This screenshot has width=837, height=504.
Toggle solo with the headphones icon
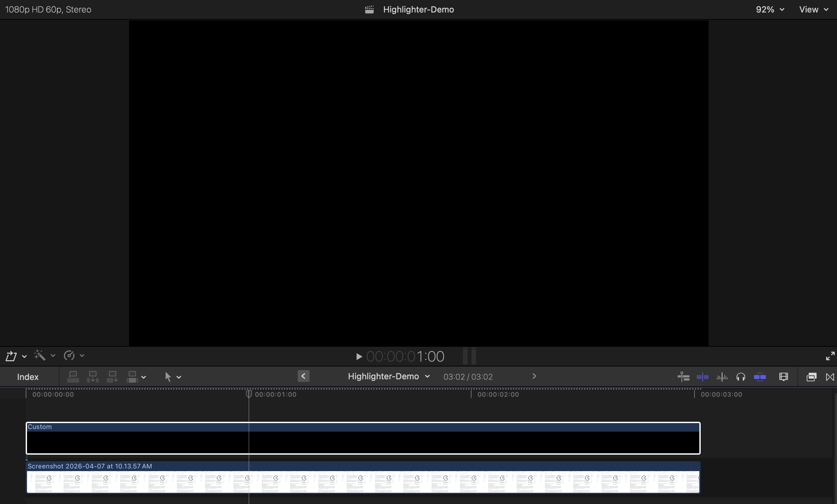(x=741, y=377)
